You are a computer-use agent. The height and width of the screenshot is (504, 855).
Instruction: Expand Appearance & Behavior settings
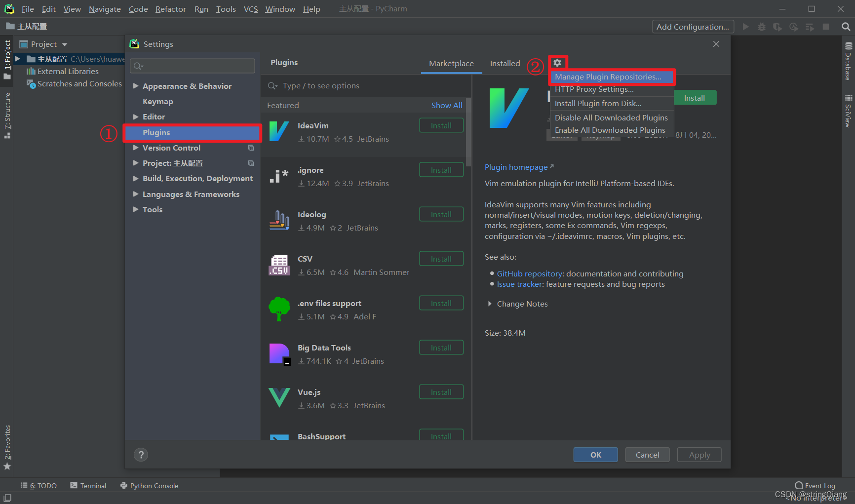(x=135, y=86)
